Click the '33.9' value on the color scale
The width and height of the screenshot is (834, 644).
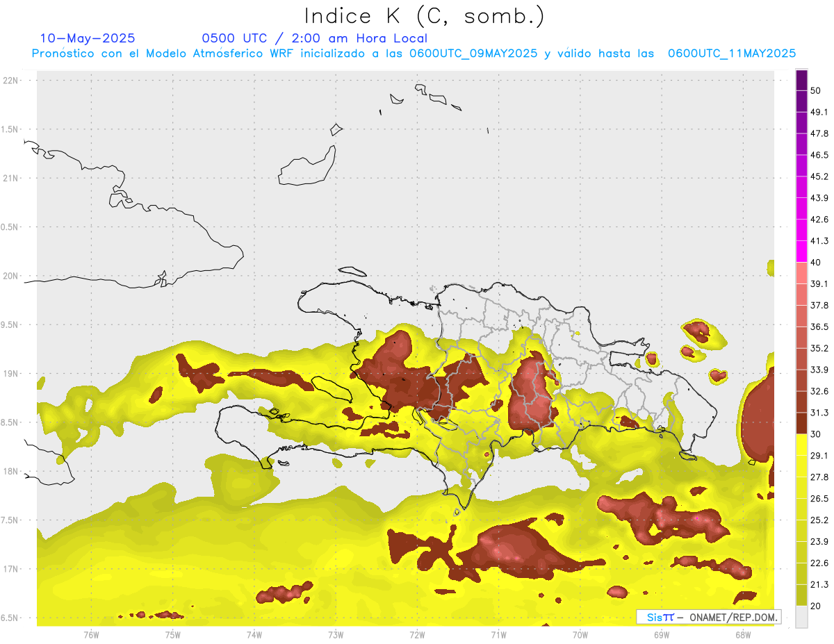[x=819, y=370]
